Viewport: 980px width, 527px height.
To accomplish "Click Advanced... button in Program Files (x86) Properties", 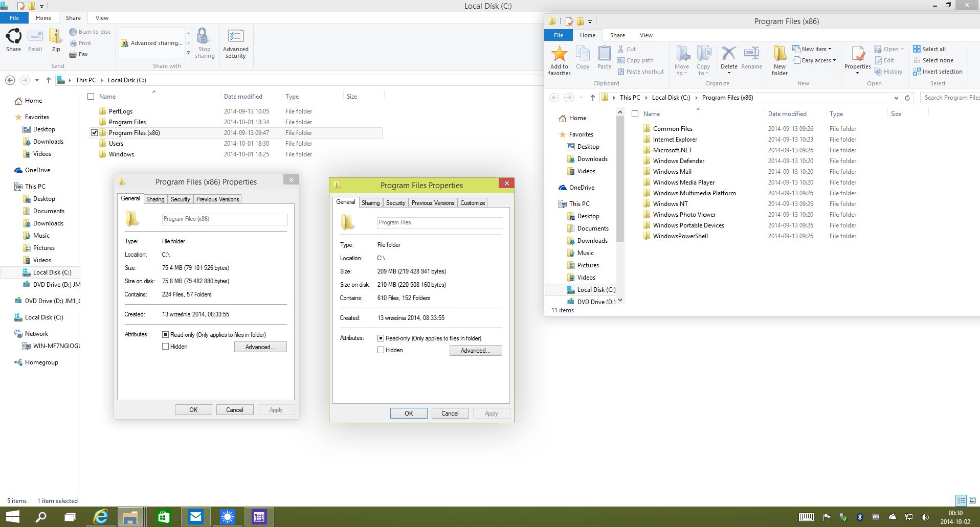I will click(260, 347).
